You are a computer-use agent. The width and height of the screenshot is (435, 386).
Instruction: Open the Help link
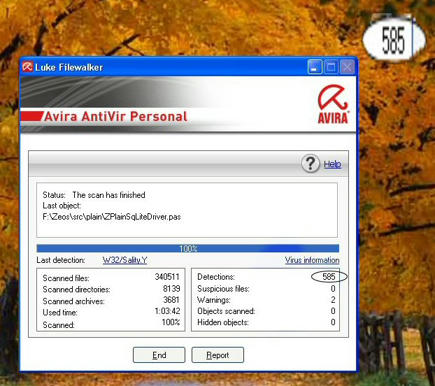tap(332, 164)
